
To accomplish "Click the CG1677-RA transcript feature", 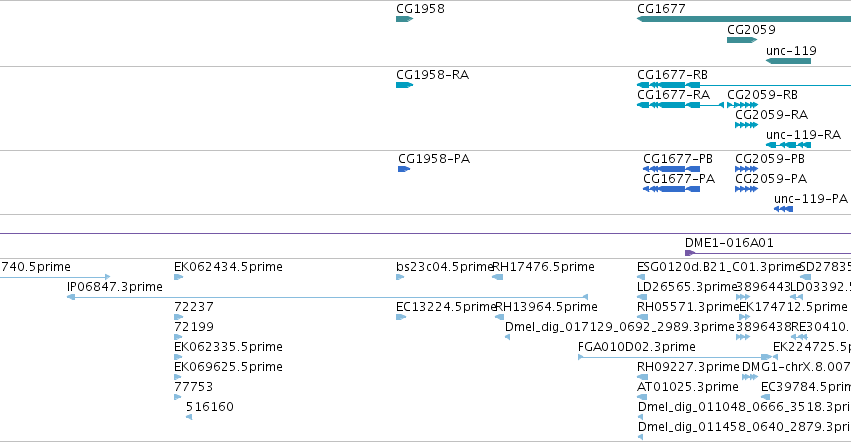I will click(x=681, y=105).
